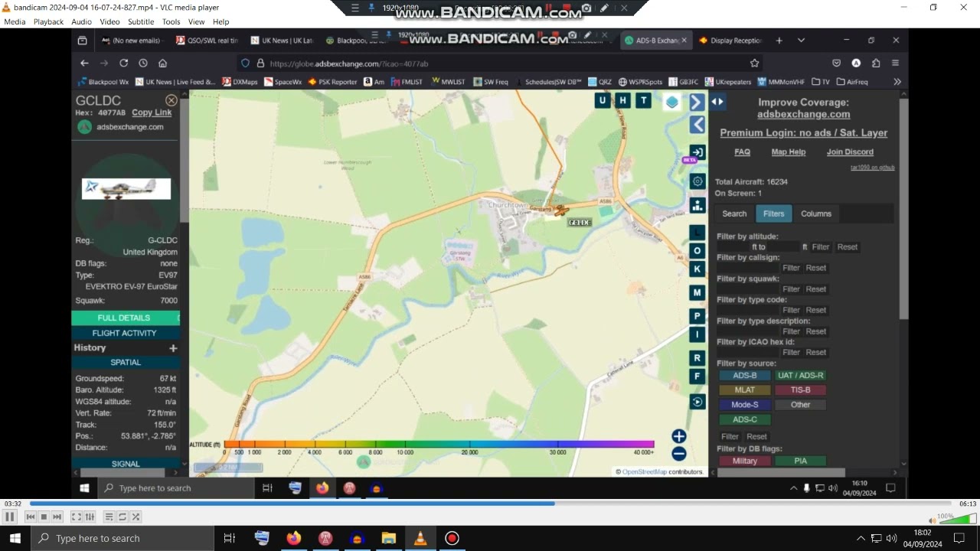Open FLIGHT ACTIVITY for the aircraft
Image resolution: width=980 pixels, height=551 pixels.
pos(124,333)
